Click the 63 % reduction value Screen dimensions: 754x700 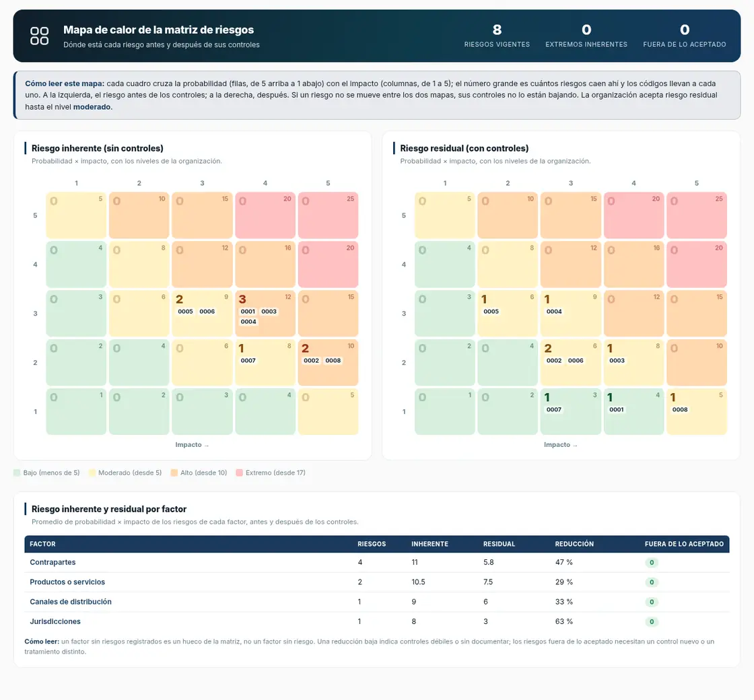click(x=564, y=621)
